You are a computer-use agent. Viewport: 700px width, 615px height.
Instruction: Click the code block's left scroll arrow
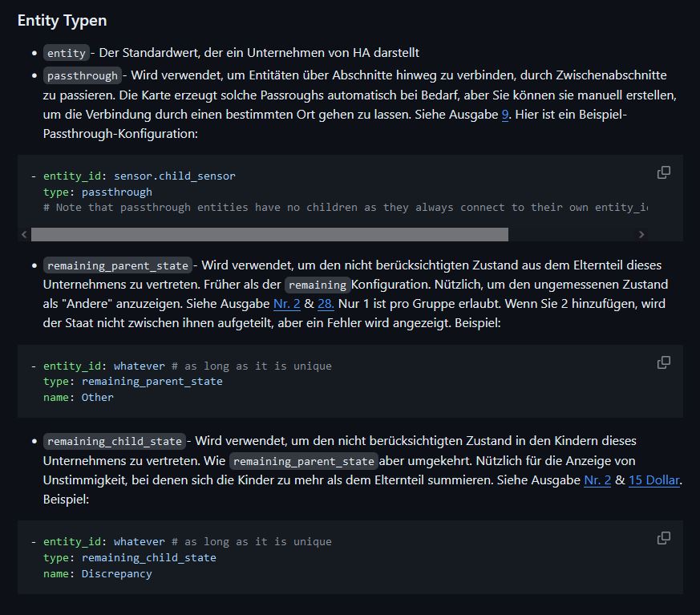tap(24, 234)
